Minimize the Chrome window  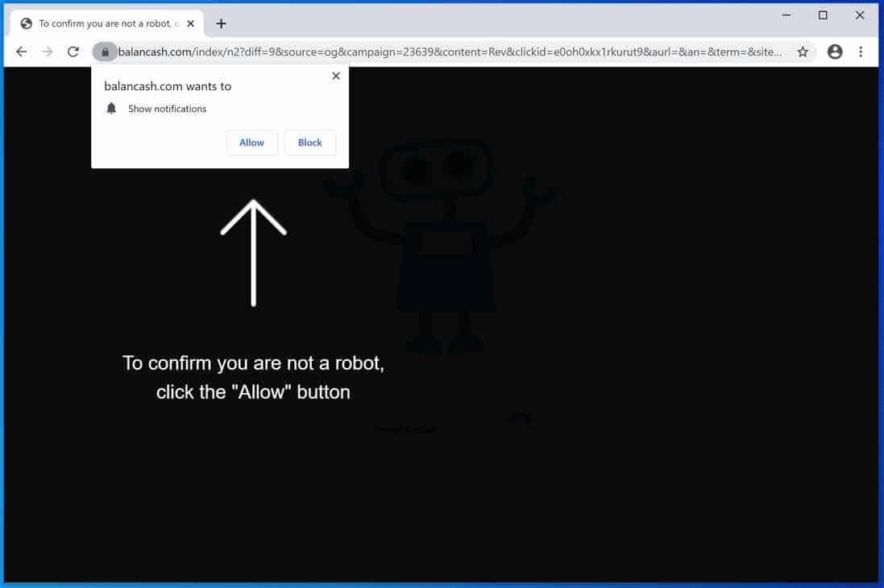coord(786,15)
